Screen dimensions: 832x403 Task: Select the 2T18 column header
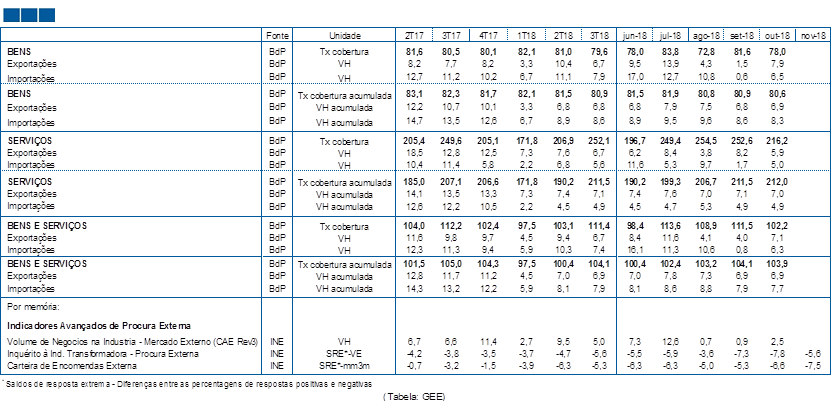tap(563, 35)
